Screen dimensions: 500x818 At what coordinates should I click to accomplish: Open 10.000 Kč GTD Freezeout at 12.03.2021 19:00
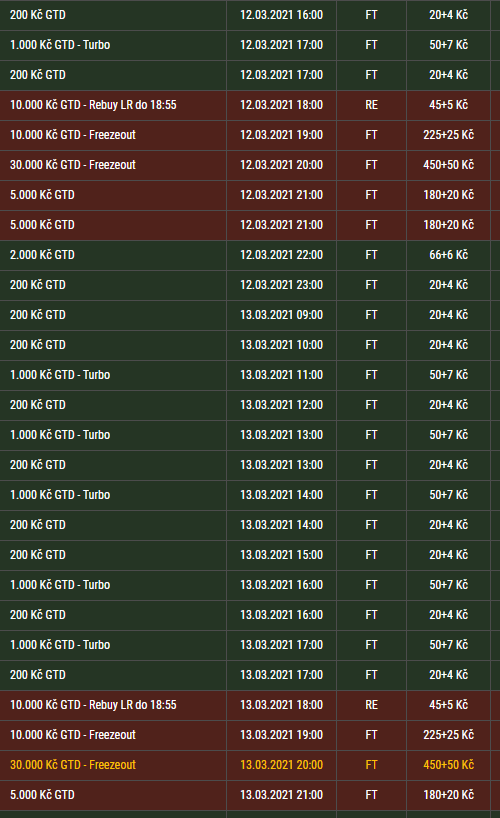pyautogui.click(x=250, y=135)
